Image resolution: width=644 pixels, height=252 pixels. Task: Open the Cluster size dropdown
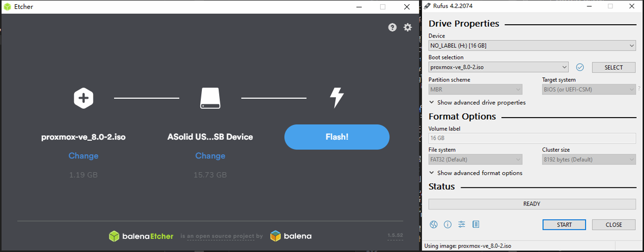click(x=589, y=159)
